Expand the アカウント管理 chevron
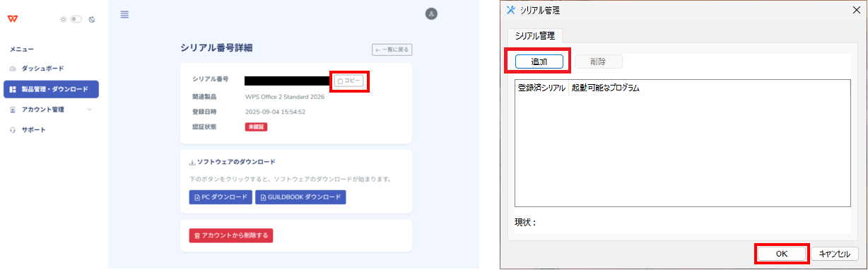 tap(89, 110)
